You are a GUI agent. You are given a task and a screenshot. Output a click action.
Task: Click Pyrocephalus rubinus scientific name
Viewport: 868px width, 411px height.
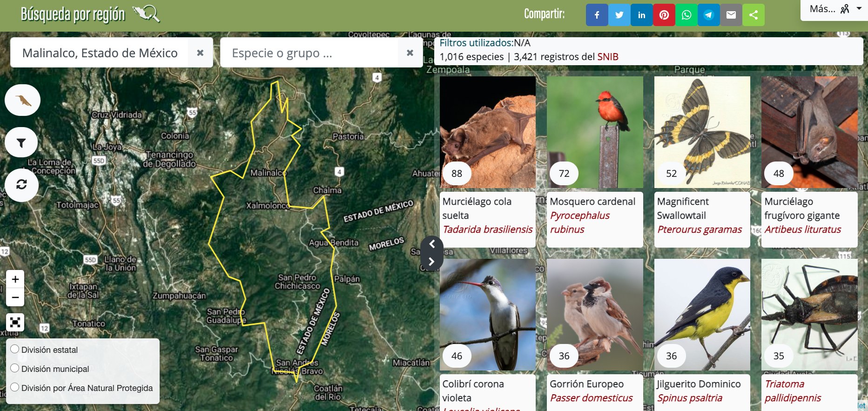[x=580, y=222]
